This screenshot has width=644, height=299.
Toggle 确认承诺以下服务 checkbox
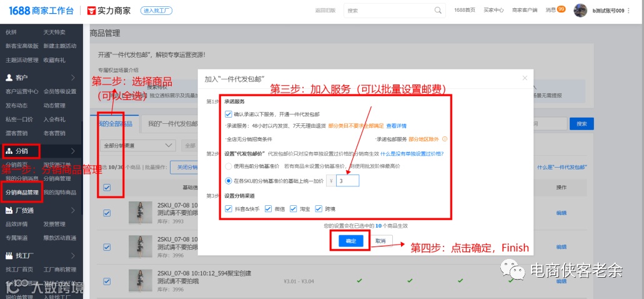point(229,114)
